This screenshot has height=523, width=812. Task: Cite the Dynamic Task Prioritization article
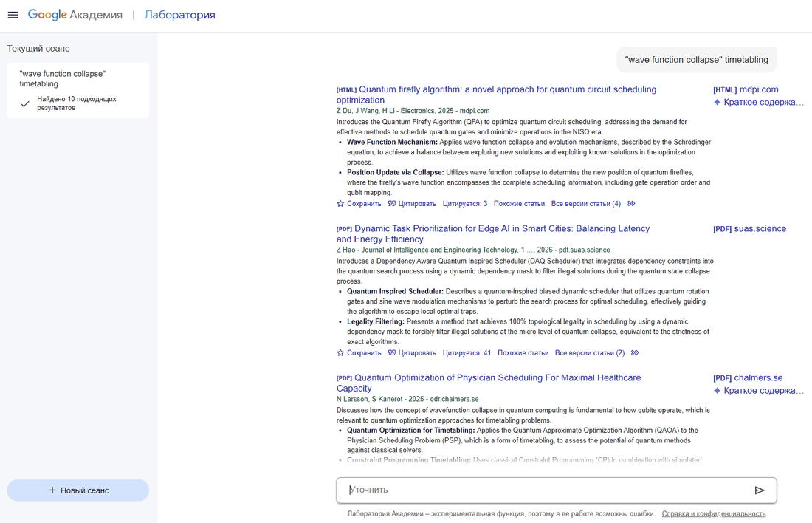(x=412, y=353)
